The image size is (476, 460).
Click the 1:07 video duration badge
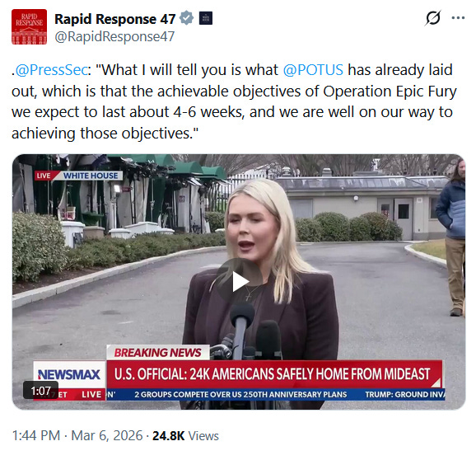click(40, 391)
